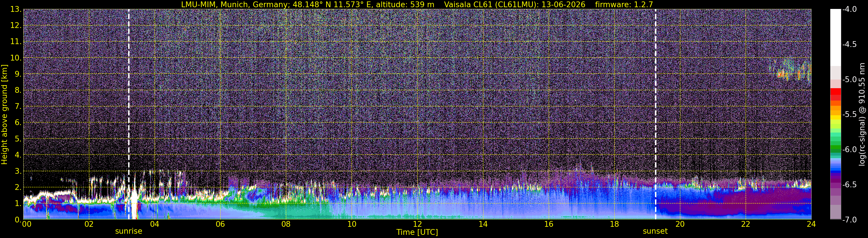Click the '3.' height axis tick label

coord(18,171)
